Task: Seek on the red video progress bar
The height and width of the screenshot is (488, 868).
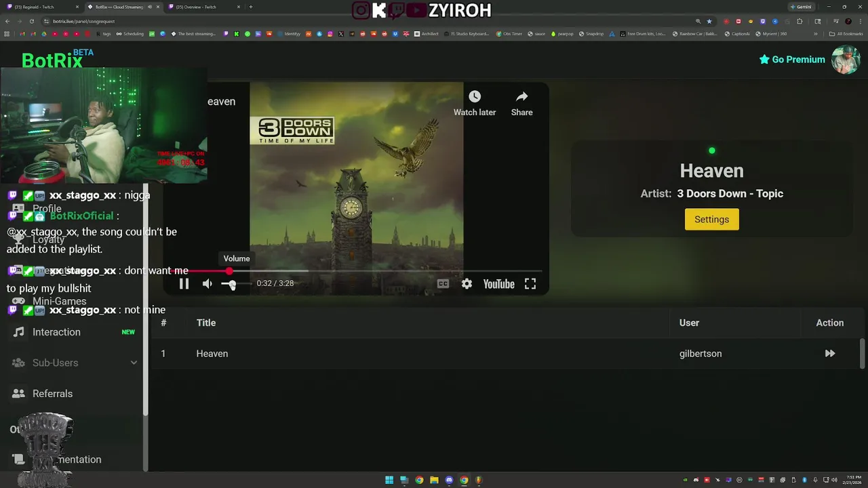Action: [356, 271]
